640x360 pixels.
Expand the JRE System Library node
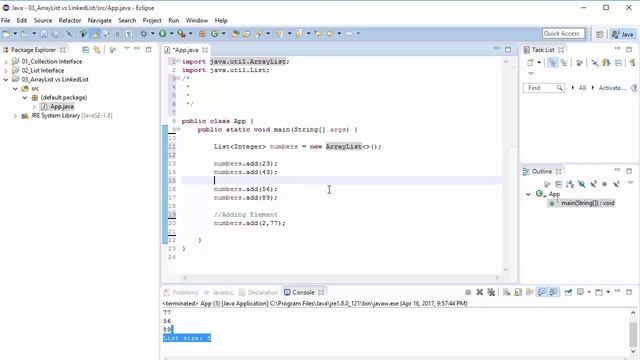click(15, 116)
